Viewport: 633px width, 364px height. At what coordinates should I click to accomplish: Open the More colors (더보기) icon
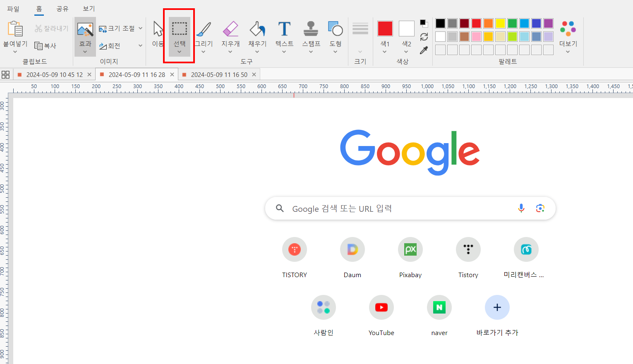point(568,29)
